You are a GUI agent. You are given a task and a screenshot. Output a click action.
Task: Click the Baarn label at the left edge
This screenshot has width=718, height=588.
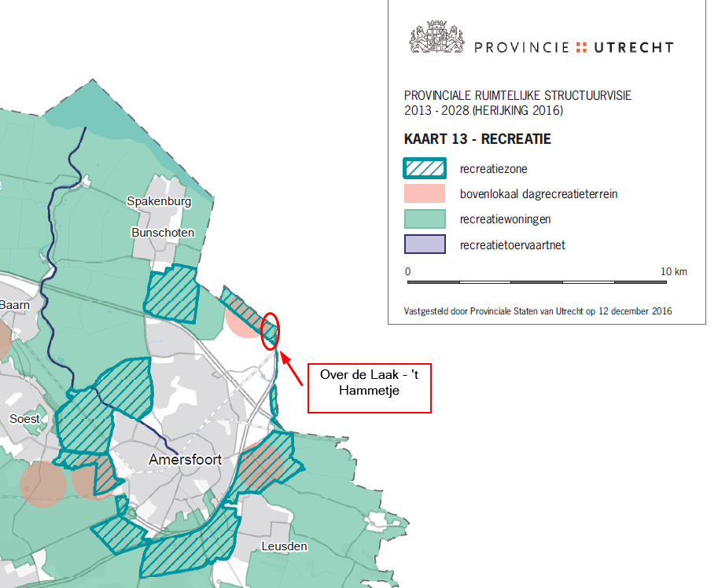(14, 304)
